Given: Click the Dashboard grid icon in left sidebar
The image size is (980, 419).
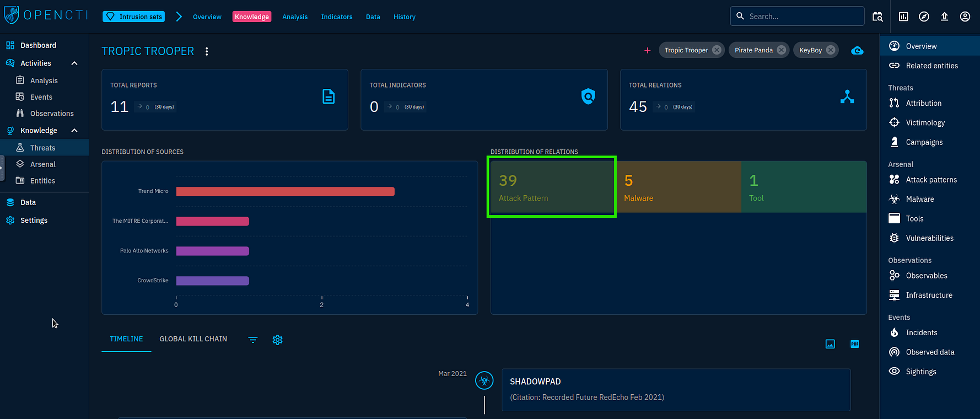Looking at the screenshot, I should [10, 45].
